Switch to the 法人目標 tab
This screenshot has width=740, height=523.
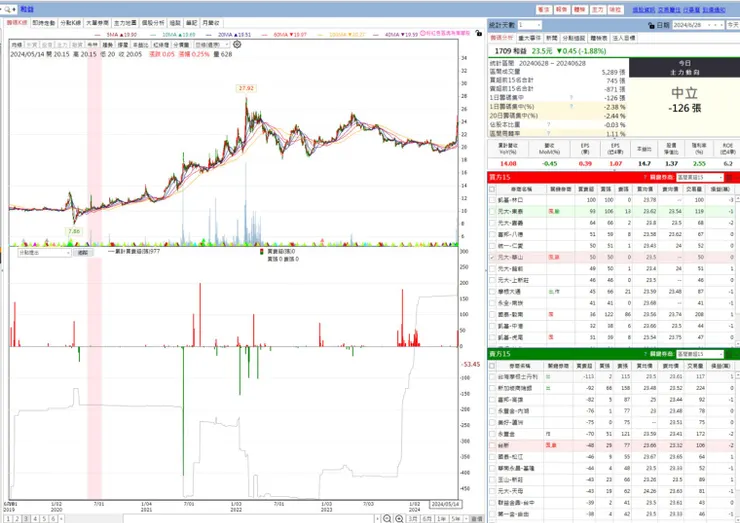tap(624, 38)
